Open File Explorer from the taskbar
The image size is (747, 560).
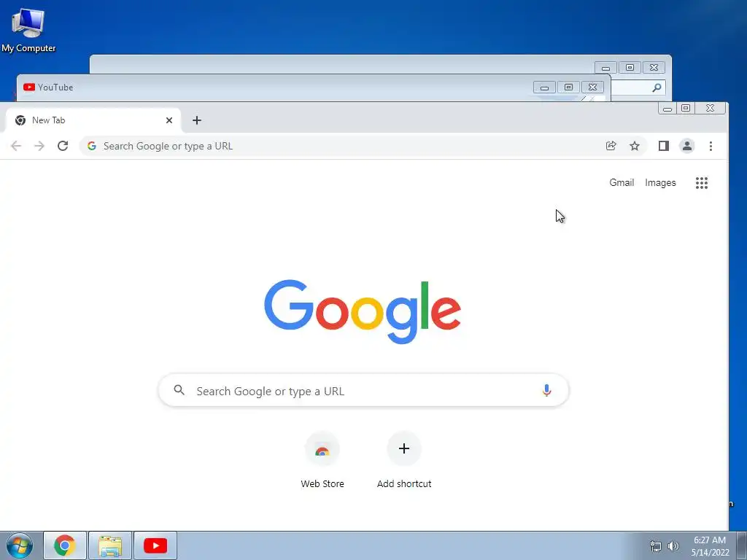pos(110,545)
